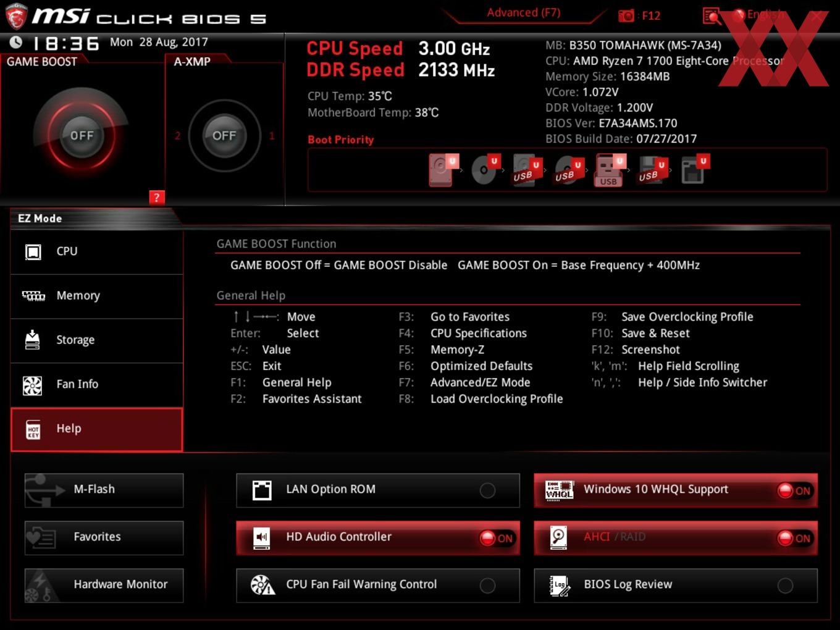Turn the GAME BOOST knob on
This screenshot has height=630, width=840.
click(82, 135)
